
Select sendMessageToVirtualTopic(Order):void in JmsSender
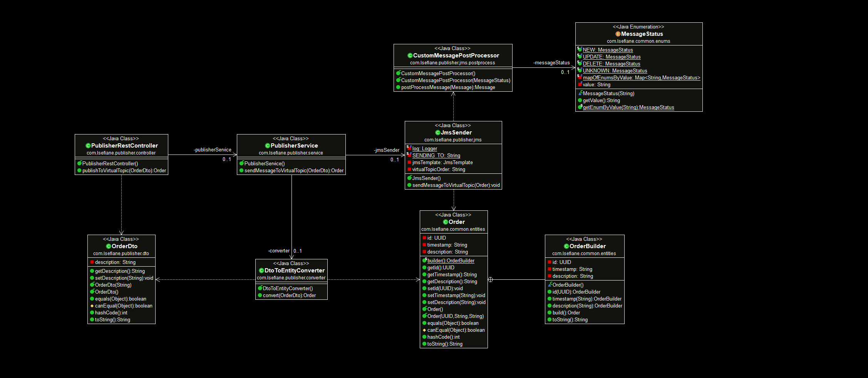pos(456,185)
